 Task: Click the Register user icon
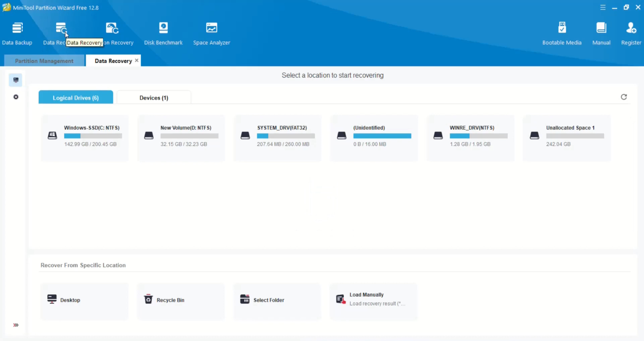[x=631, y=28]
